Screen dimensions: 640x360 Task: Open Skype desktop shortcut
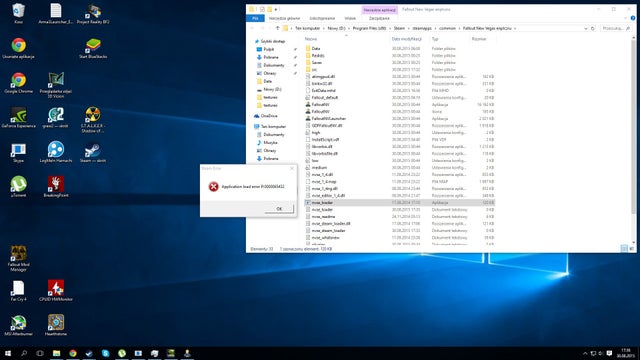click(x=18, y=153)
